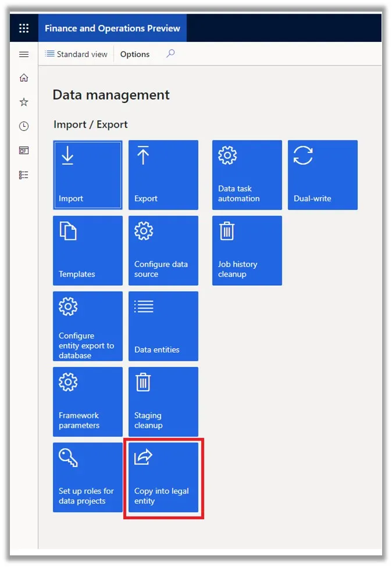Open the Data task automation tile
Image resolution: width=392 pixels, height=567 pixels.
point(247,175)
